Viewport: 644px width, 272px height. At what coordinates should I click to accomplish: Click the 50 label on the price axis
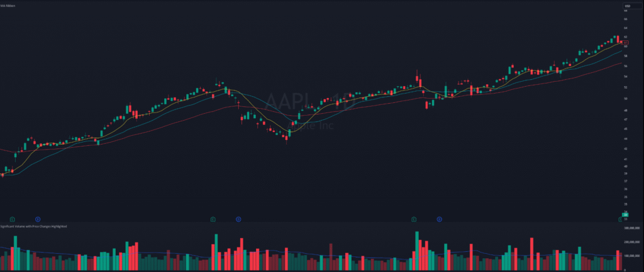pos(625,99)
